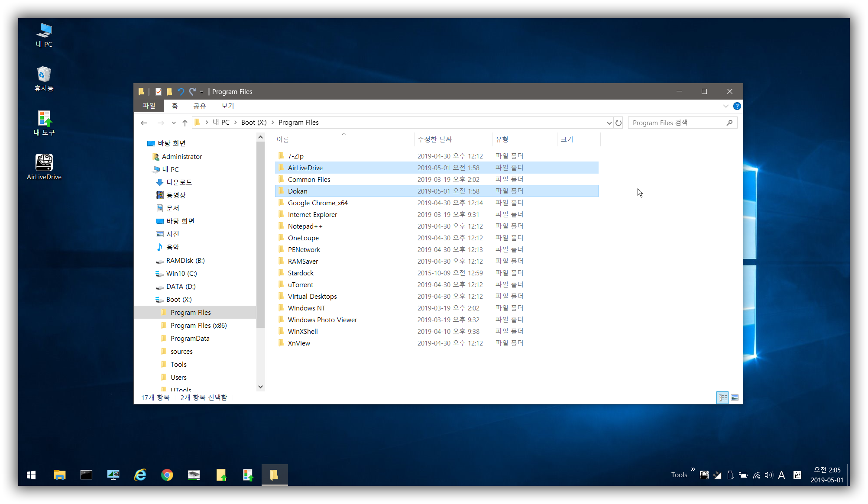Expand the chevron after Boot (X:) in address bar
This screenshot has width=868, height=504.
click(273, 123)
